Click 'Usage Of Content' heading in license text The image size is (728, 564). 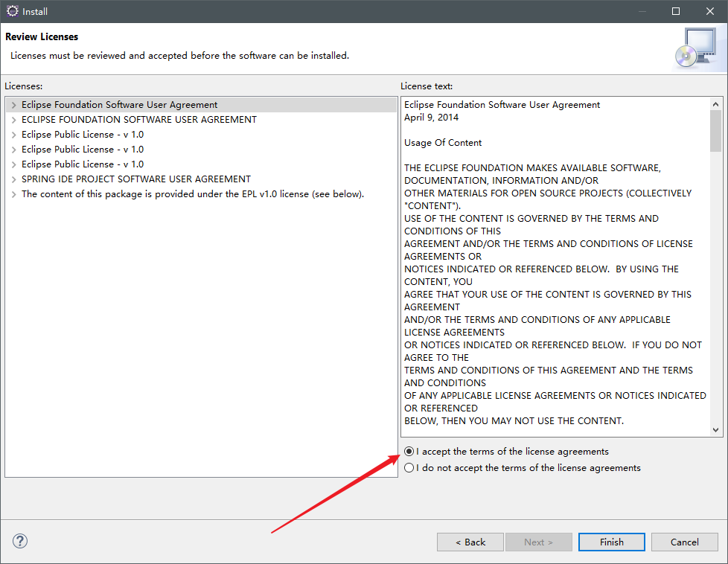(443, 143)
